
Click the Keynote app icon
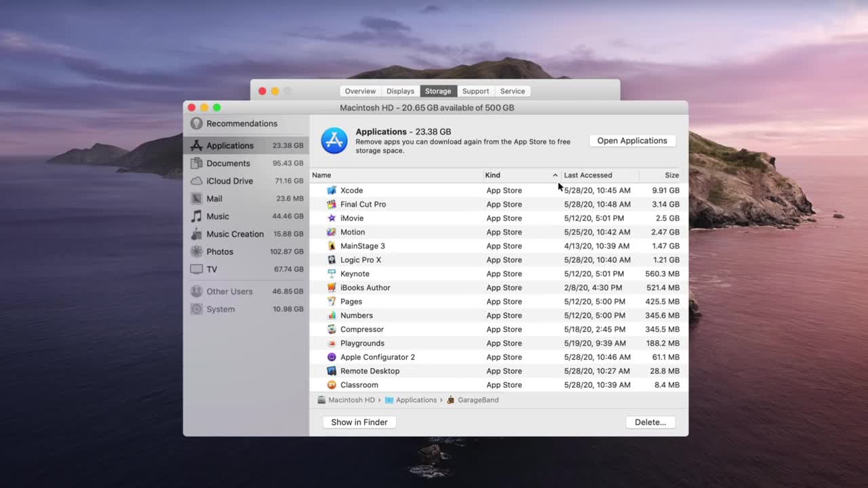pos(332,274)
